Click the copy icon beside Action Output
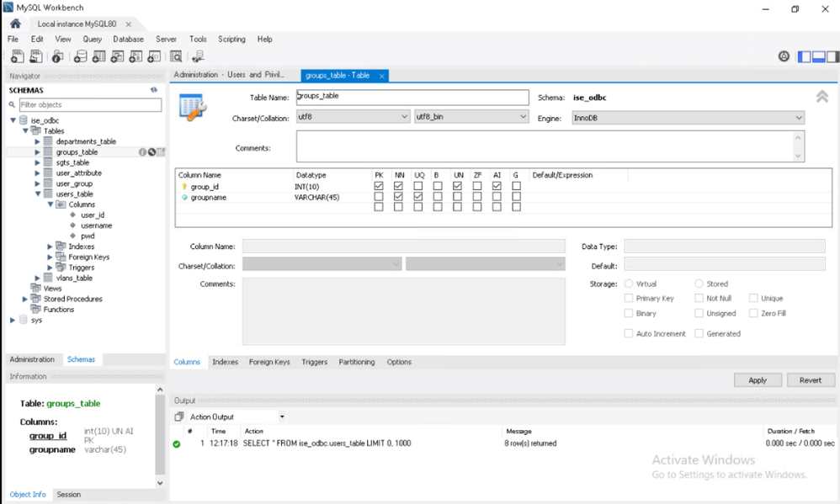This screenshot has width=840, height=504. pyautogui.click(x=179, y=416)
